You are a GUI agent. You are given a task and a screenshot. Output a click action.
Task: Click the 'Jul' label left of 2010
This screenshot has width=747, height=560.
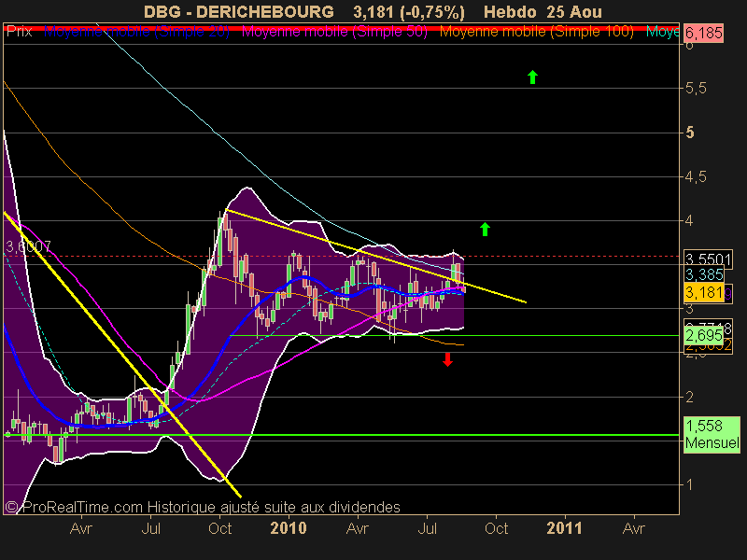click(150, 528)
